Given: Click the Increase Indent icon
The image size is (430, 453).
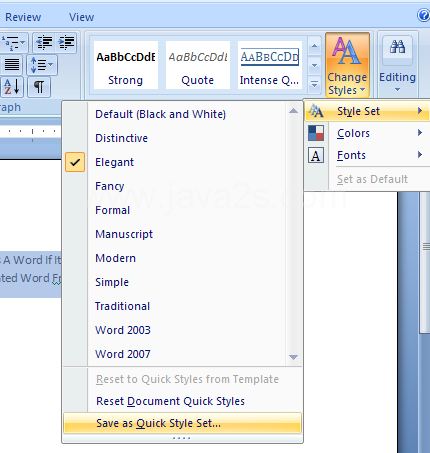Looking at the screenshot, I should [x=66, y=43].
